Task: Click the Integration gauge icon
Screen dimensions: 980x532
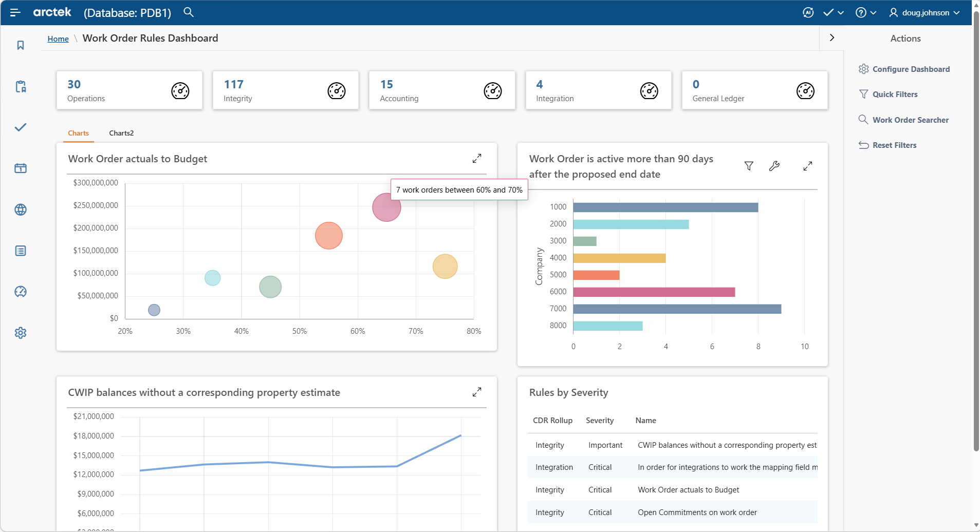Action: pos(649,91)
